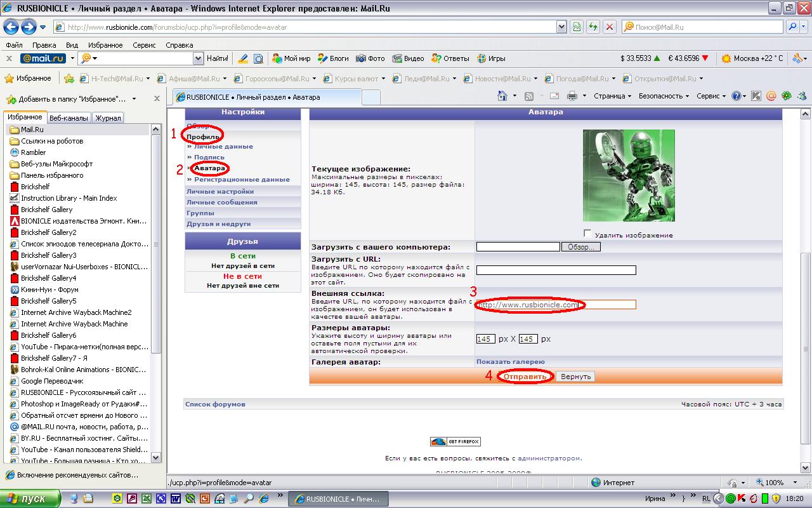Refresh the page with the green arrows icon
This screenshot has height=508, width=812.
point(593,27)
